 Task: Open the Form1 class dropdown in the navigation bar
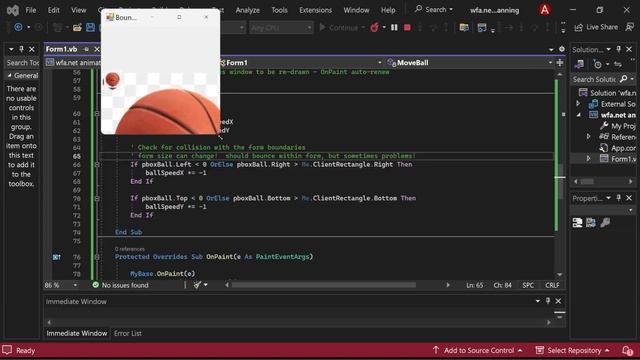(301, 62)
